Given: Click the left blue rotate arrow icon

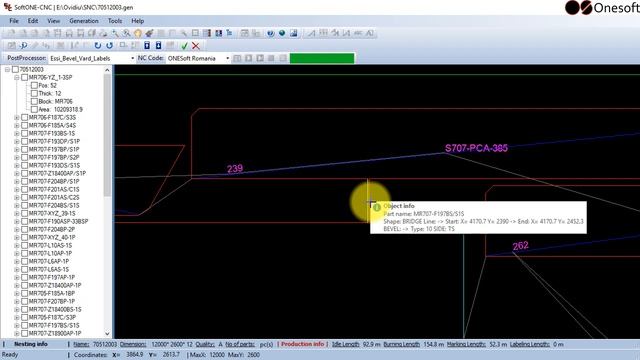Looking at the screenshot, I should click(98, 46).
